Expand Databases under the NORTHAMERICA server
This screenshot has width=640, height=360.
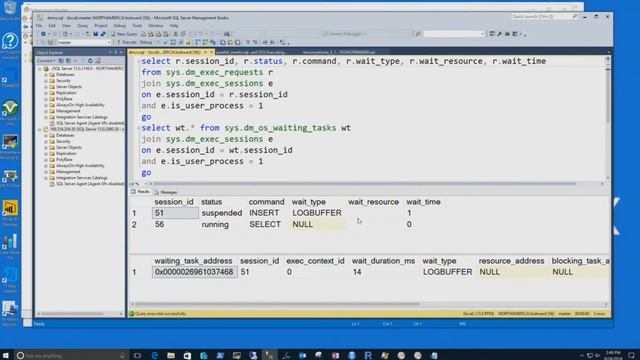46,75
